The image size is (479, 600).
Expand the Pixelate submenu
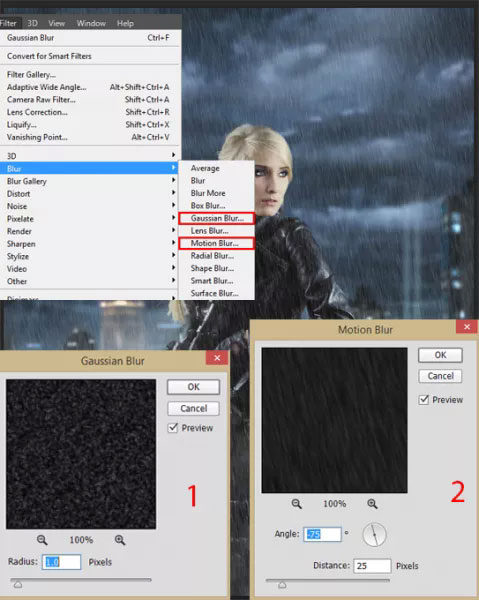(x=90, y=219)
